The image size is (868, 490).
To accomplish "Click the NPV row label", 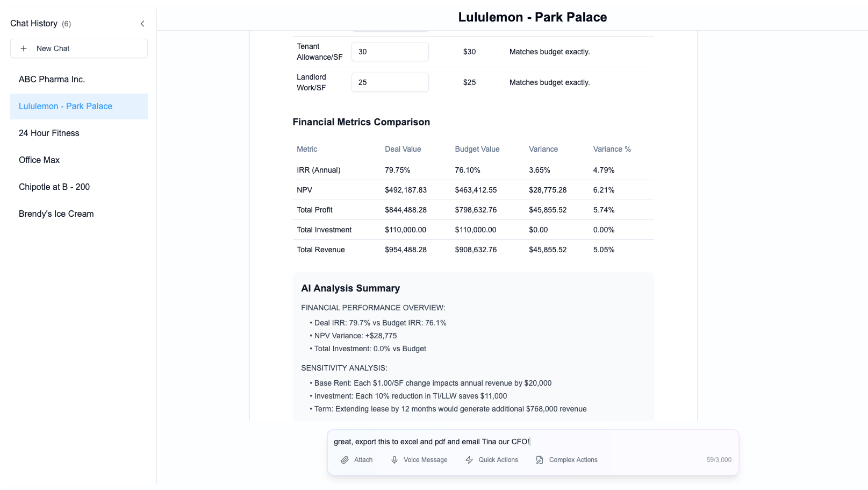I will pos(304,190).
